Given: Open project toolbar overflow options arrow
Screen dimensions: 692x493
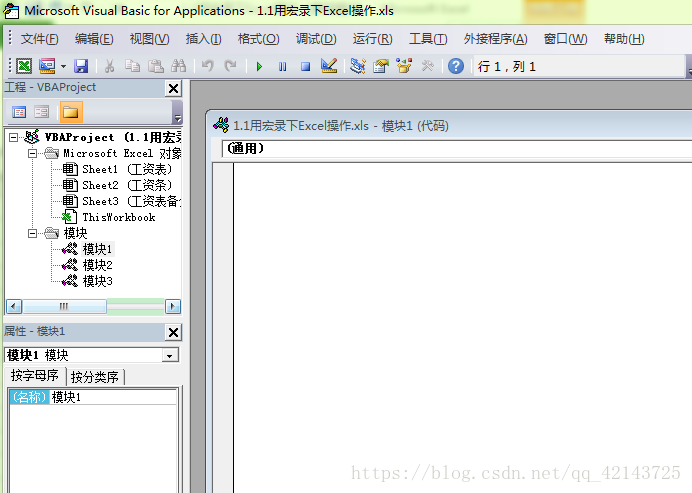Looking at the screenshot, I should click(177, 113).
